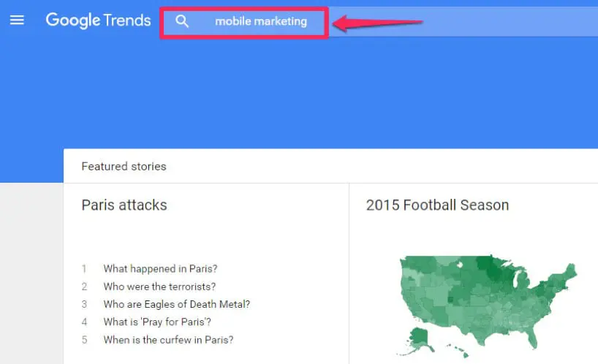
Task: Open the hamburger navigation menu
Action: pyautogui.click(x=17, y=20)
